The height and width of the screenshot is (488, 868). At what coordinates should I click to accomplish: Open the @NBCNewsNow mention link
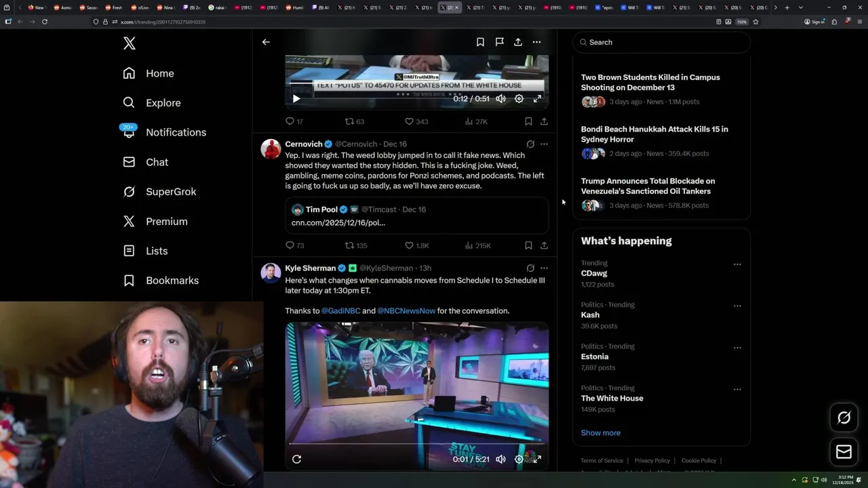(x=406, y=311)
